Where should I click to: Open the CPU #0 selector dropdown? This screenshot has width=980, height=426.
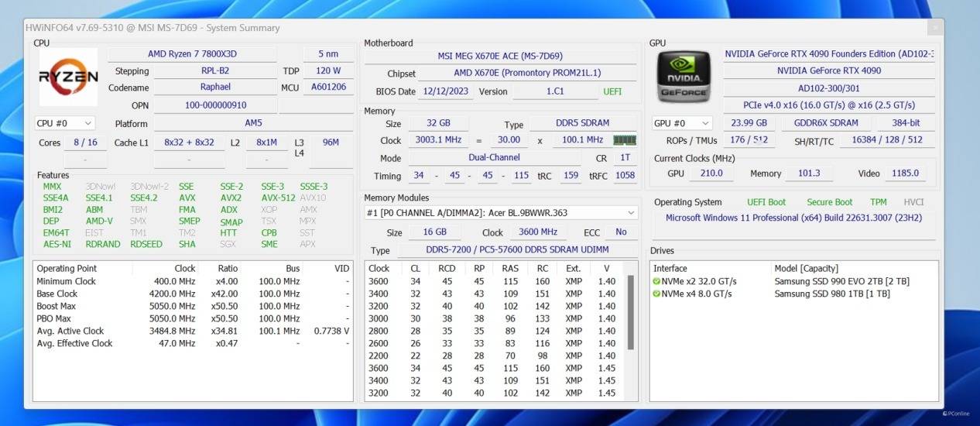(x=65, y=123)
